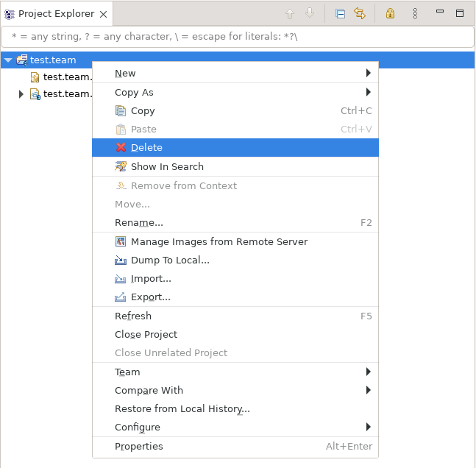Select Show In Search menu item
476x468 pixels.
[235, 166]
